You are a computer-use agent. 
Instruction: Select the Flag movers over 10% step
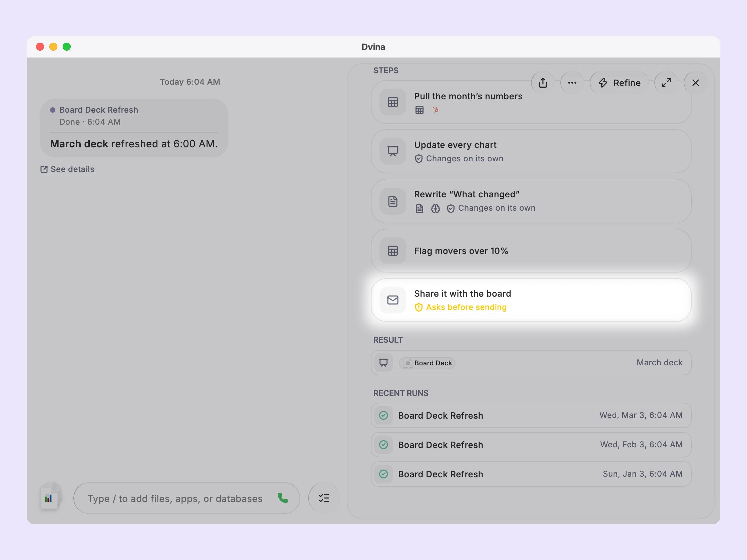coord(531,251)
